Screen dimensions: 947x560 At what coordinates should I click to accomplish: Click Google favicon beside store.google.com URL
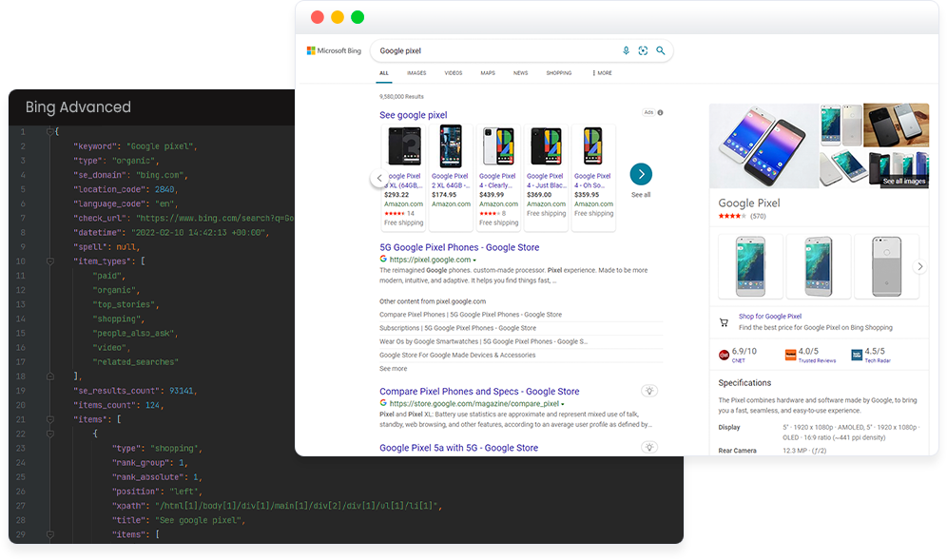click(383, 403)
